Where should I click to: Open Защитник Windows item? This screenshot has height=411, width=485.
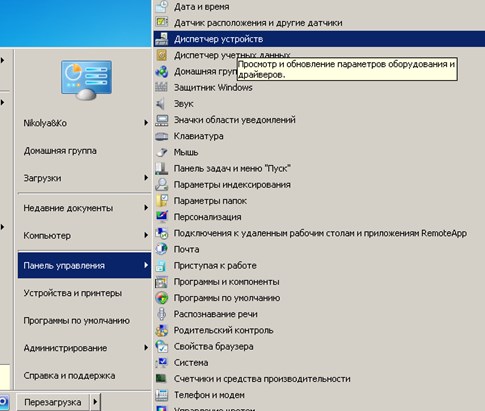click(319, 87)
